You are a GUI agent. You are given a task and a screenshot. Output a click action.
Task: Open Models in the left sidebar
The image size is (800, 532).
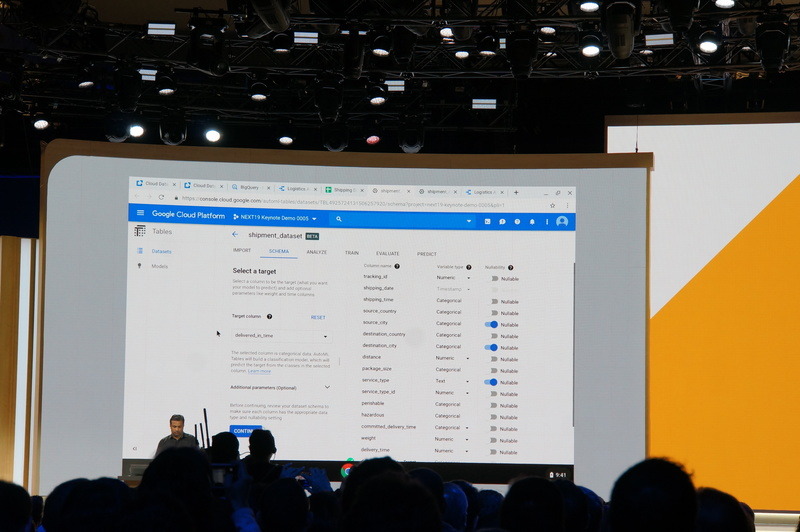click(x=159, y=266)
